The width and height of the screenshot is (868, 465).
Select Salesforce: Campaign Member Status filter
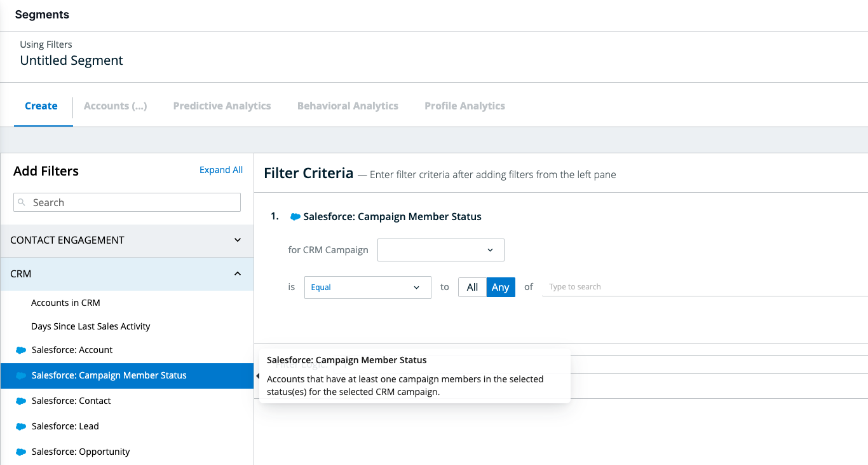[x=127, y=375]
